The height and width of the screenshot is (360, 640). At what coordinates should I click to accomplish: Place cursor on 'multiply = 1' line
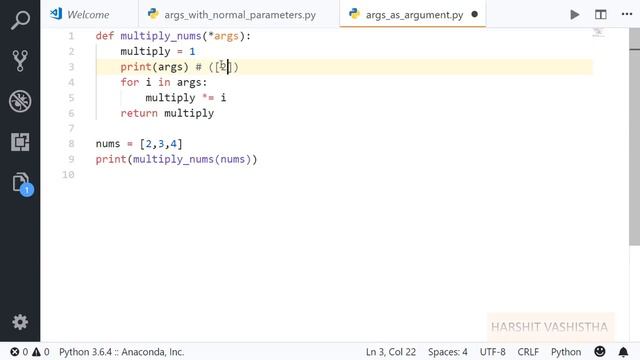[x=158, y=51]
